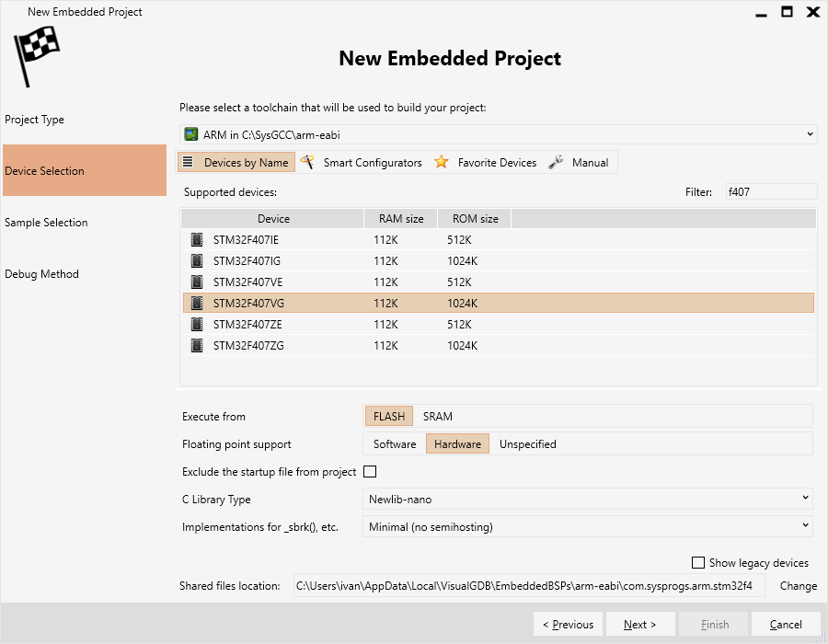The image size is (828, 644).
Task: Click the chip icon beside STM32F407ZG
Action: click(x=197, y=345)
